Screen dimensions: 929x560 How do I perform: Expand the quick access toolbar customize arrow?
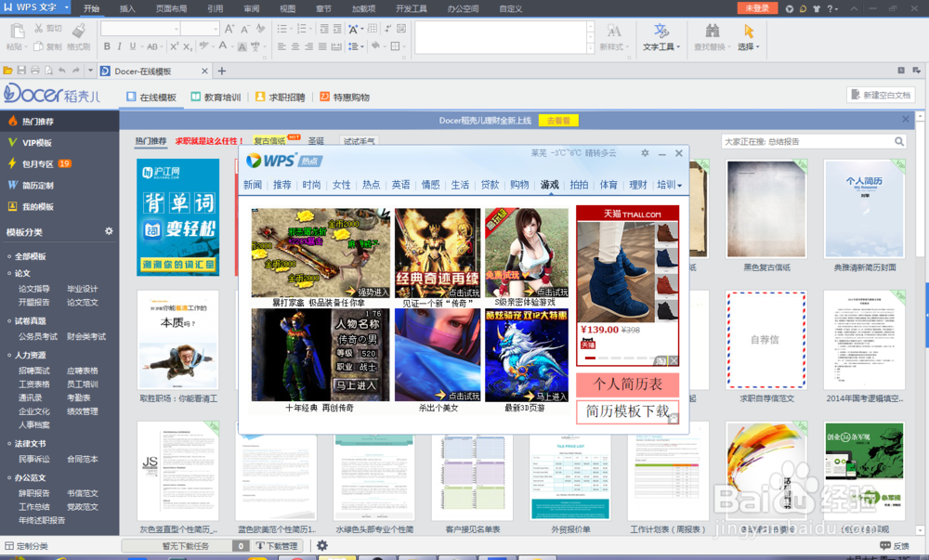[x=90, y=71]
